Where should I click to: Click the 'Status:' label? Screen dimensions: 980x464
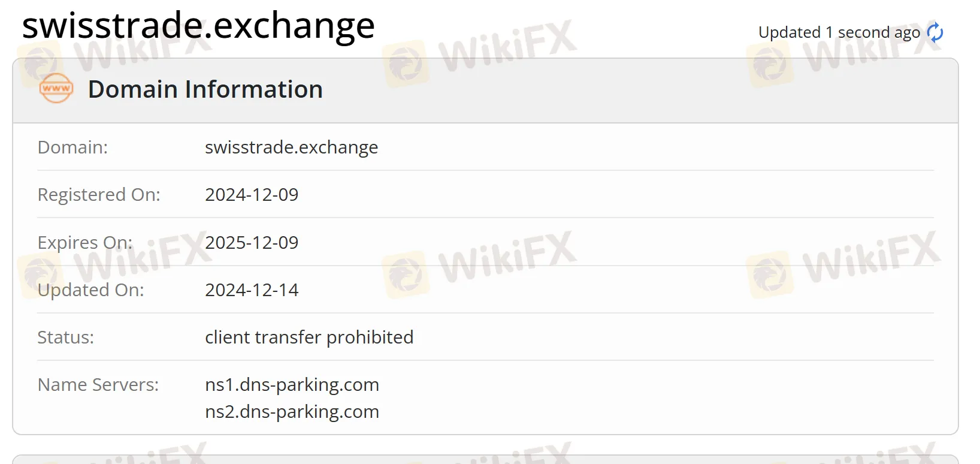[65, 338]
